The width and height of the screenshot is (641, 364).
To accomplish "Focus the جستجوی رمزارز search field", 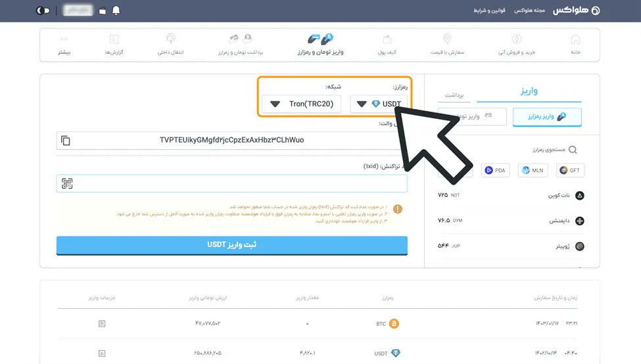I will click(x=548, y=150).
